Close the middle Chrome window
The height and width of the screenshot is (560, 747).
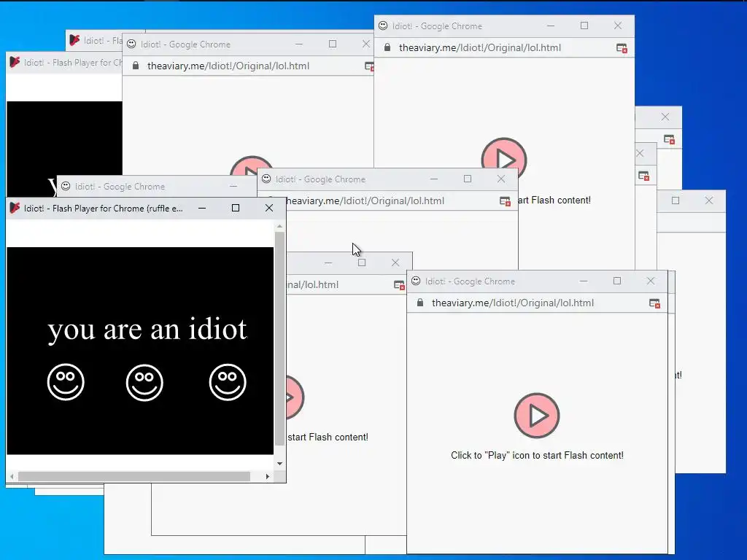501,179
